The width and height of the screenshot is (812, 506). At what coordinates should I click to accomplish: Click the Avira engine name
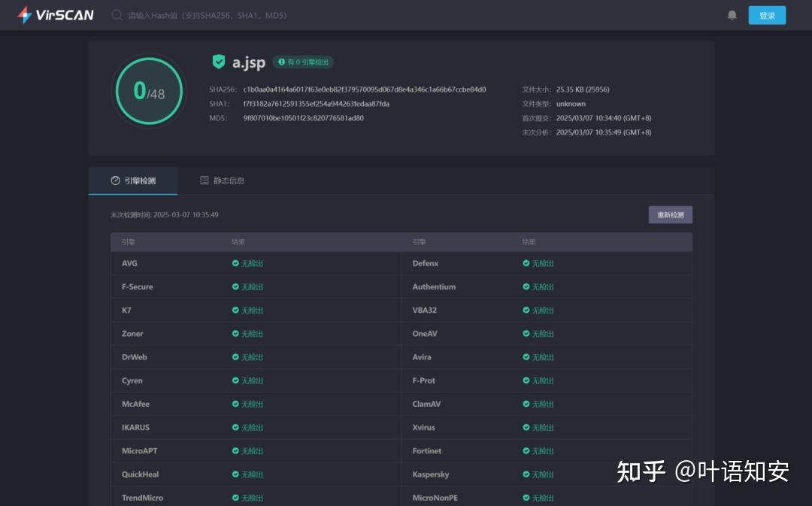[422, 357]
